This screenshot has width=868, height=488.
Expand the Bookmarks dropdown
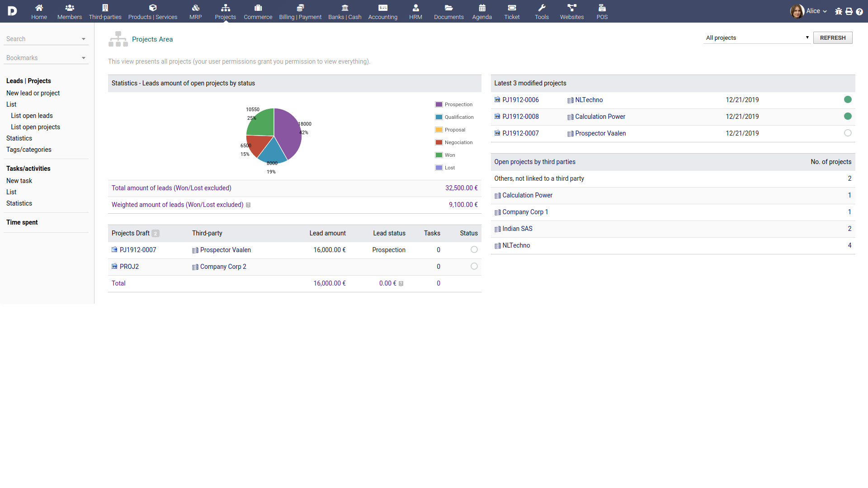(x=84, y=58)
